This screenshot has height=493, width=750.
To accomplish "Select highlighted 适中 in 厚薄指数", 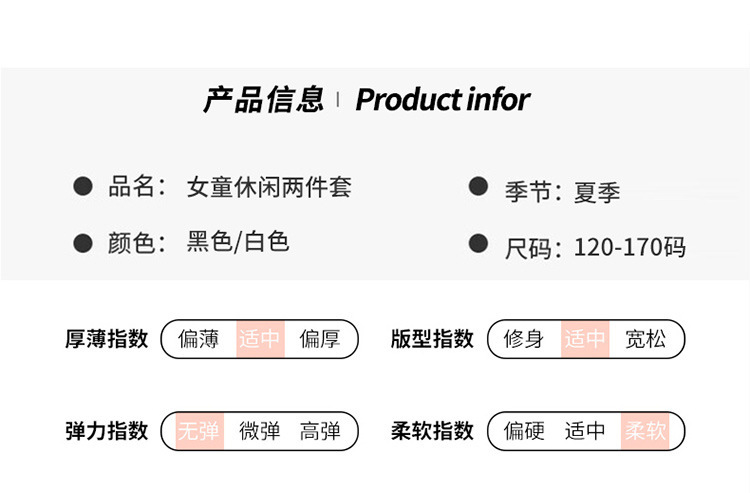I will [260, 339].
